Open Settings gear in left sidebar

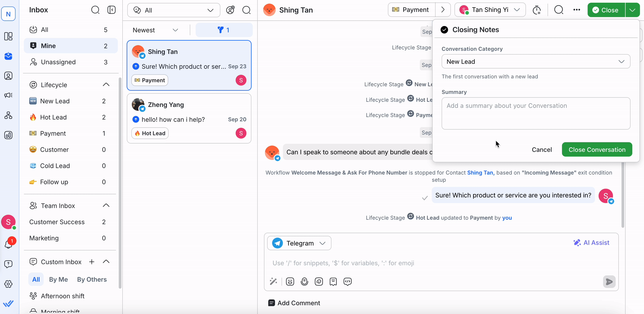(x=8, y=284)
